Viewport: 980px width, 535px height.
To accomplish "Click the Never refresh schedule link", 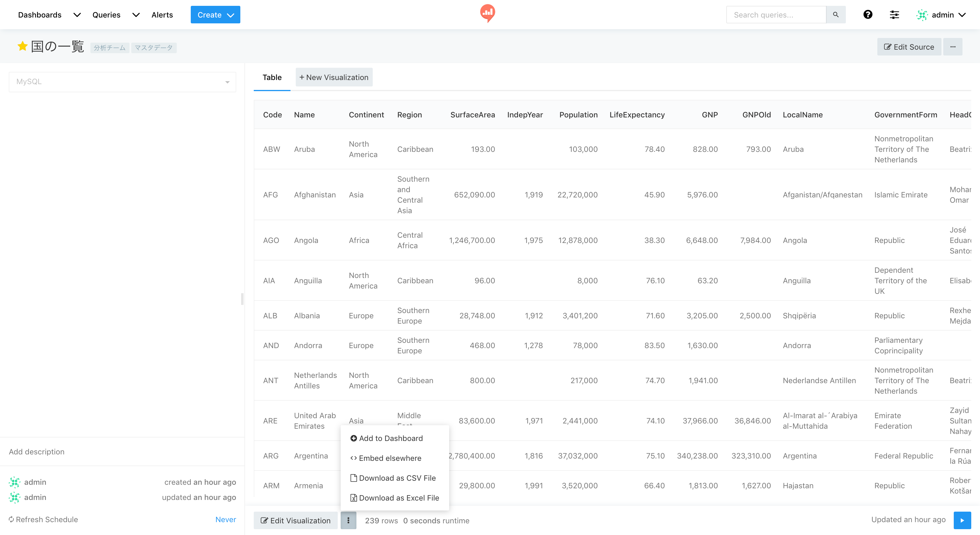I will [x=225, y=520].
